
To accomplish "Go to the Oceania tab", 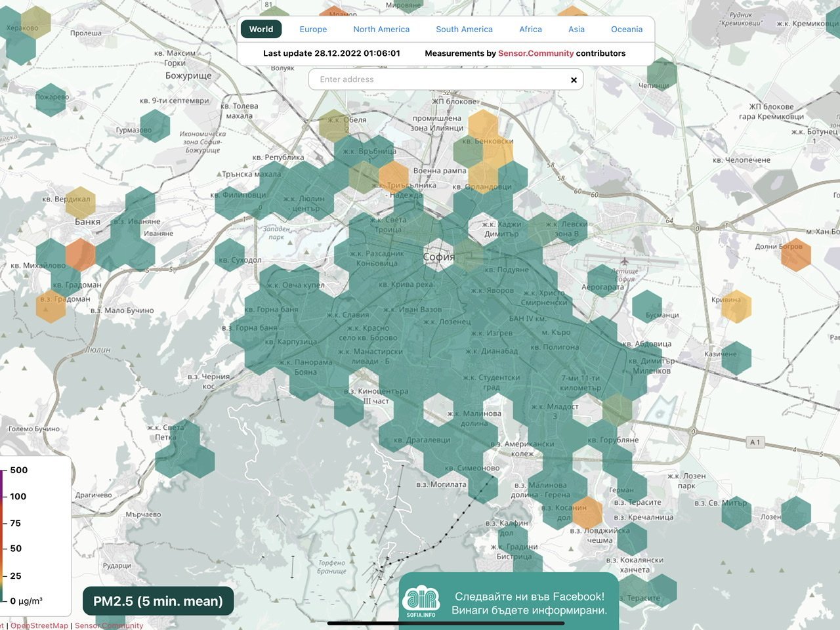I will click(627, 30).
